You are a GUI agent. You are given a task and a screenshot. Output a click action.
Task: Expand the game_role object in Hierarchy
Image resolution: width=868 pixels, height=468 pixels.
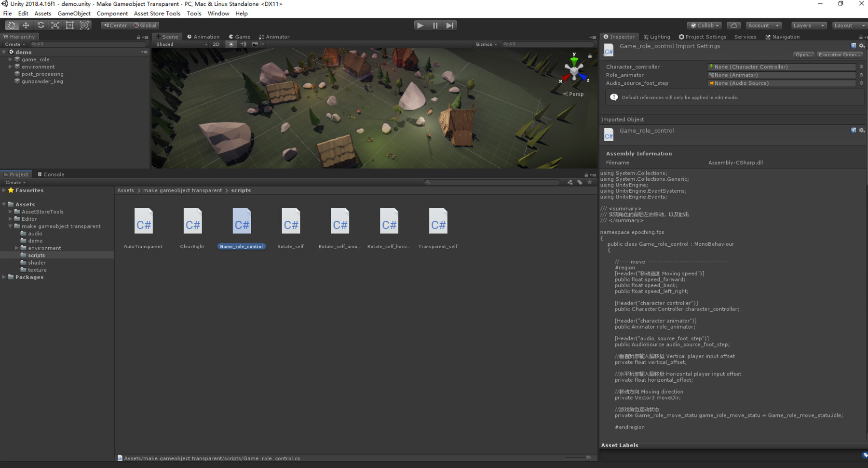click(11, 59)
